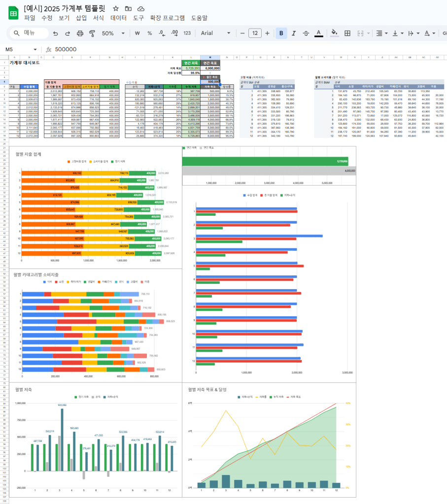Toggle strikethrough formatting
This screenshot has width=447, height=504.
pyautogui.click(x=306, y=34)
